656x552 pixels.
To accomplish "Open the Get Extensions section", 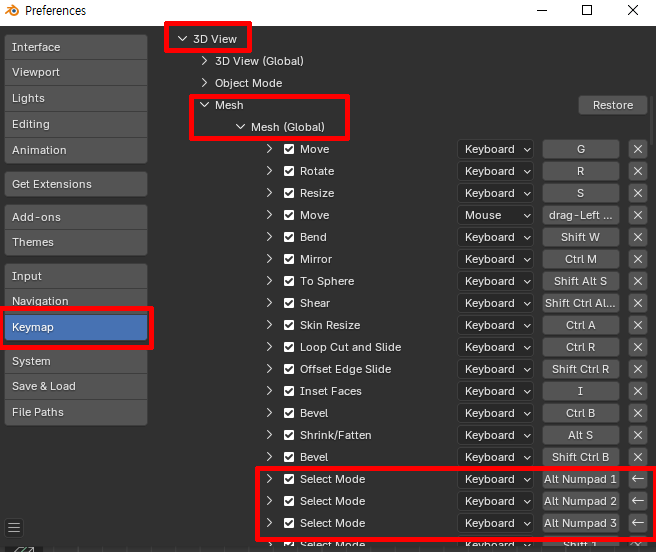I will (76, 184).
